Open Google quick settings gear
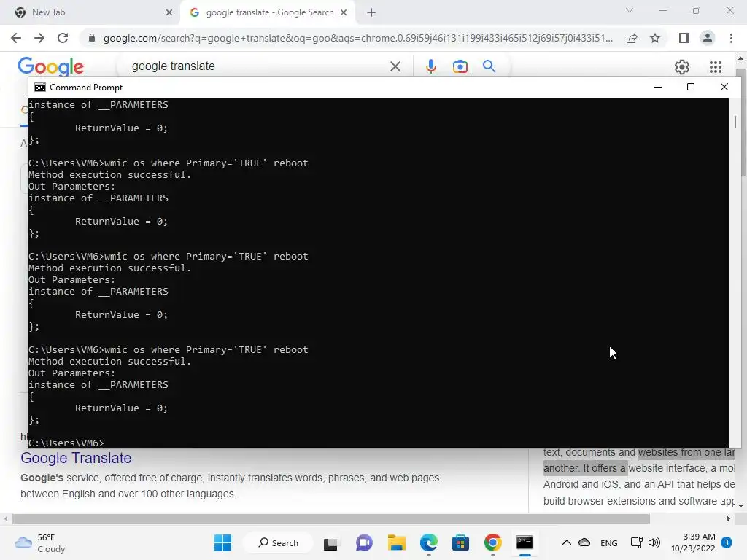747x560 pixels. tap(682, 66)
